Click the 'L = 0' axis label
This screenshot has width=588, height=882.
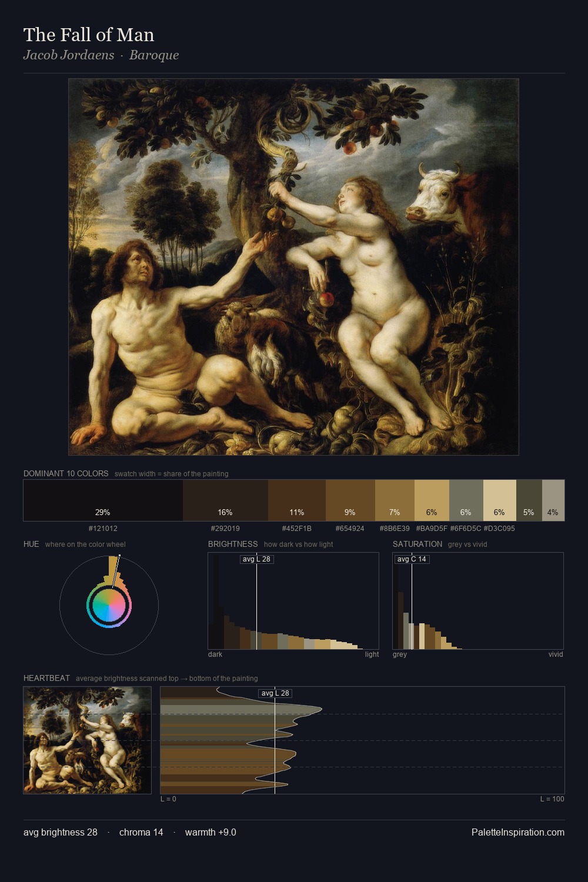pos(168,799)
